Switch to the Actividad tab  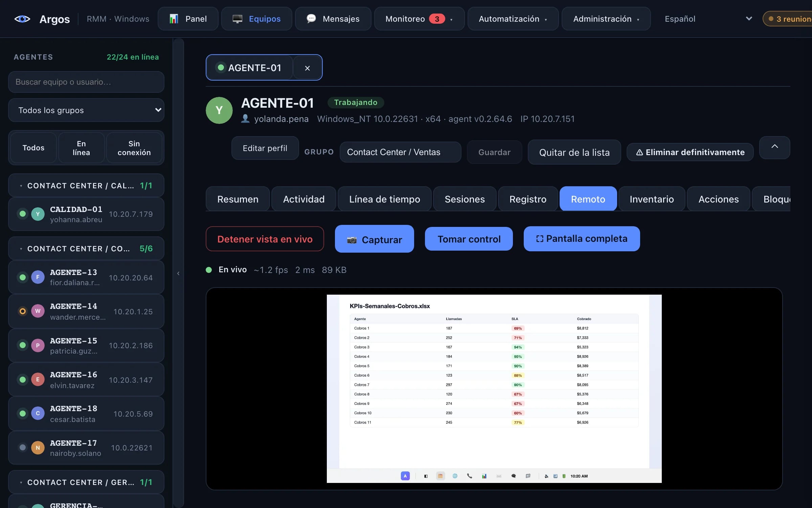[304, 199]
